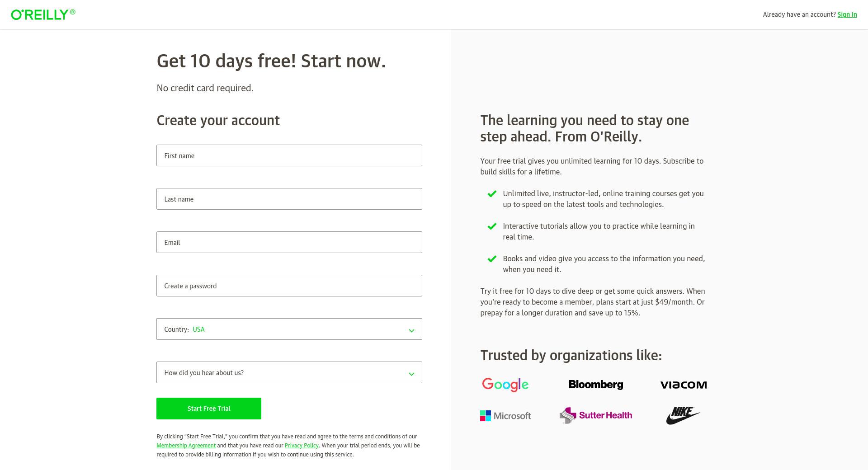Click the Start Free Trial button
The width and height of the screenshot is (868, 470).
click(209, 409)
